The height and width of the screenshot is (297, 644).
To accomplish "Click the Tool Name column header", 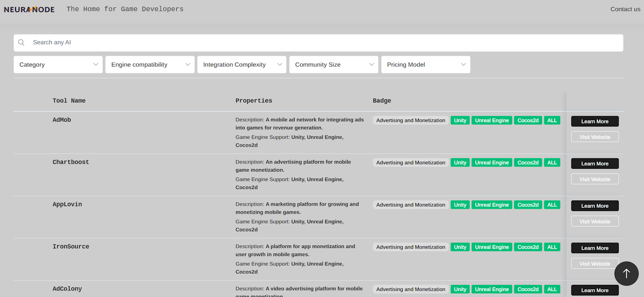I will (69, 101).
